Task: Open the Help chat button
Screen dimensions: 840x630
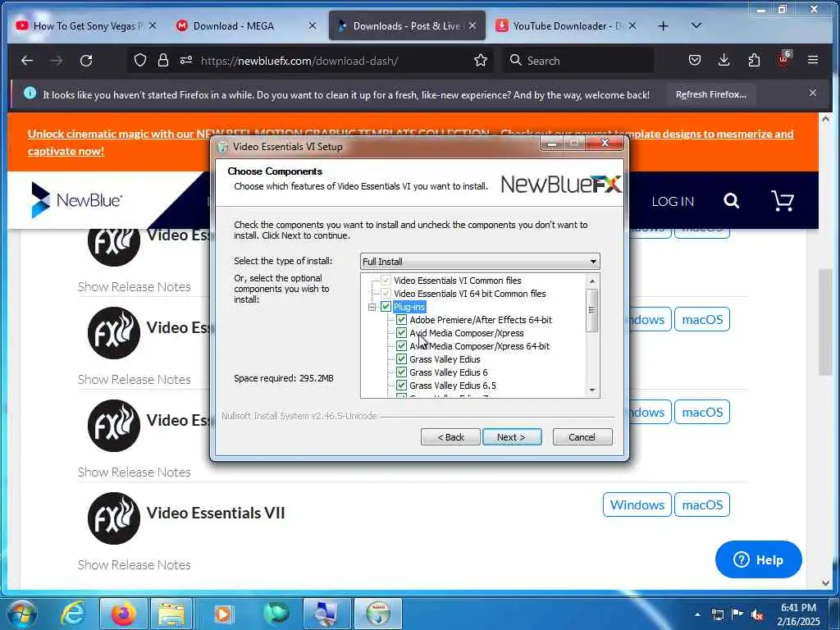Action: point(758,559)
